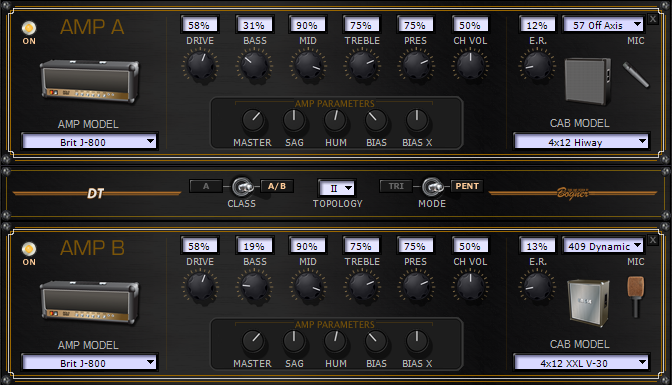Screen dimensions: 672x385
Task: Click Amp A Hum knob
Action: (x=335, y=120)
